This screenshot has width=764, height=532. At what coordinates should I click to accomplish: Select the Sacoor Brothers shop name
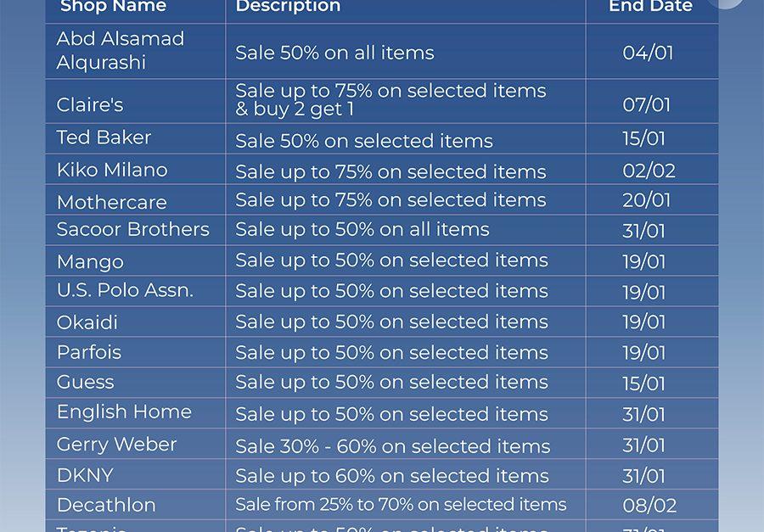click(x=132, y=229)
